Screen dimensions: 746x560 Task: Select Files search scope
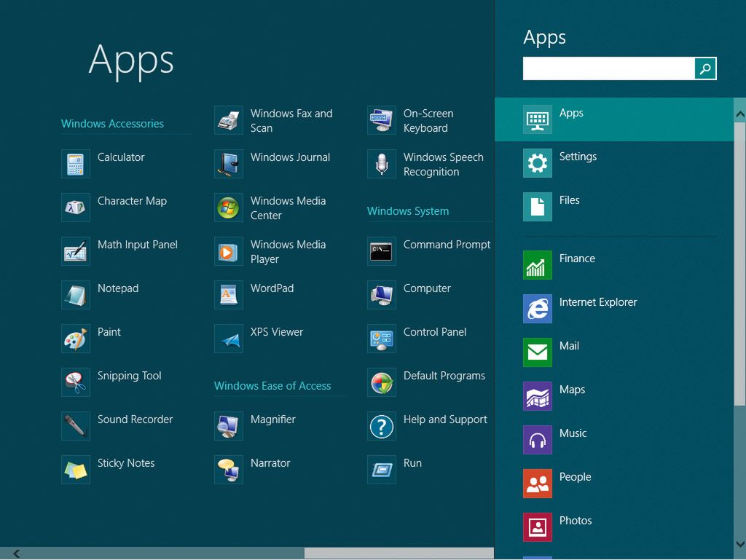pos(614,207)
